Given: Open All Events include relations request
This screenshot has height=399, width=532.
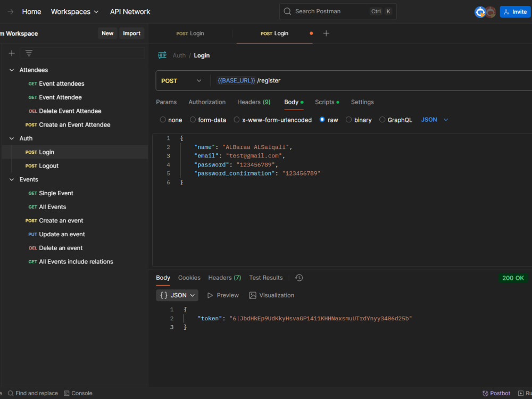Looking at the screenshot, I should [x=71, y=262].
